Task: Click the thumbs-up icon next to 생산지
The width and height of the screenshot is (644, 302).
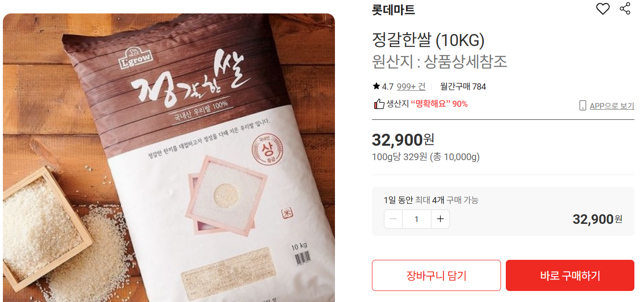Action: [x=379, y=104]
